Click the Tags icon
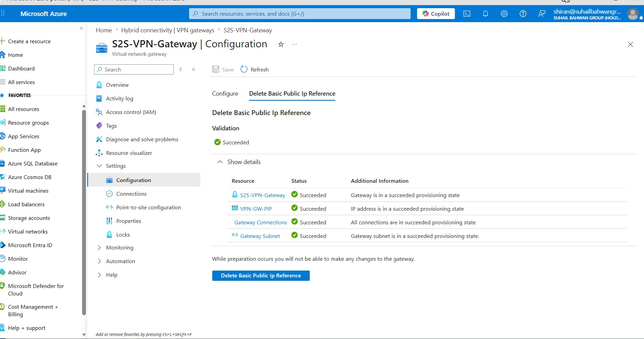The image size is (644, 339). point(99,126)
